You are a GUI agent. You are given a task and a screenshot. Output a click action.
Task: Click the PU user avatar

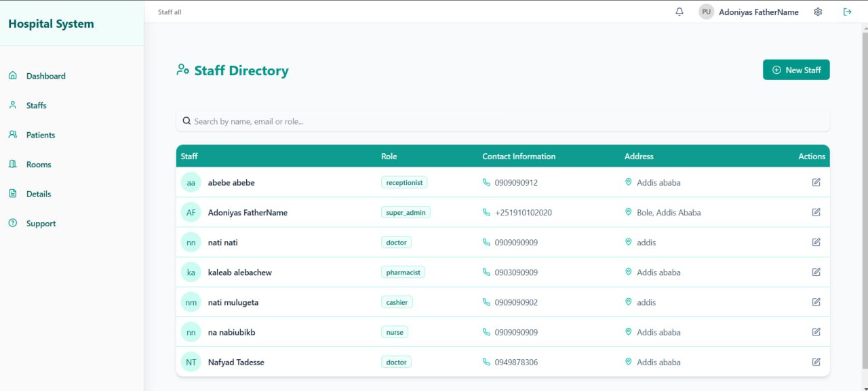(707, 12)
